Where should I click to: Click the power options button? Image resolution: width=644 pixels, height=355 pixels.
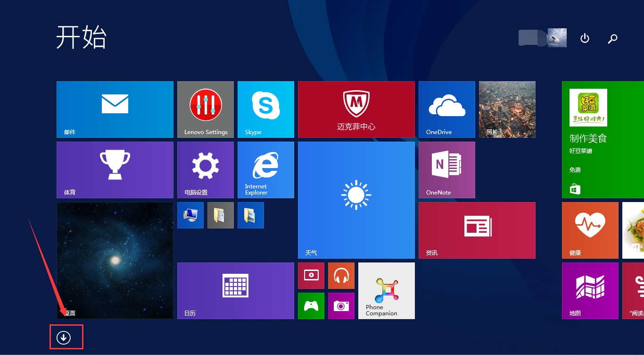tap(585, 38)
